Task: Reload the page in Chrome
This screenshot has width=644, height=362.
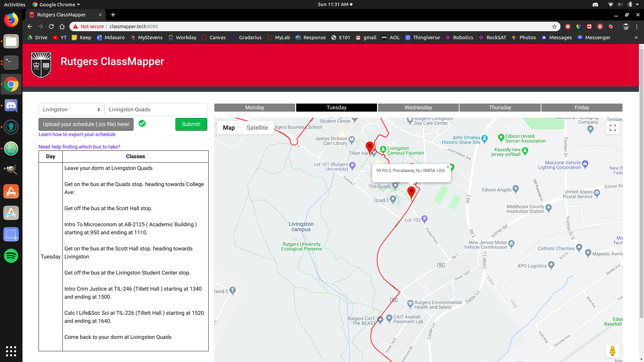Action: coord(51,26)
